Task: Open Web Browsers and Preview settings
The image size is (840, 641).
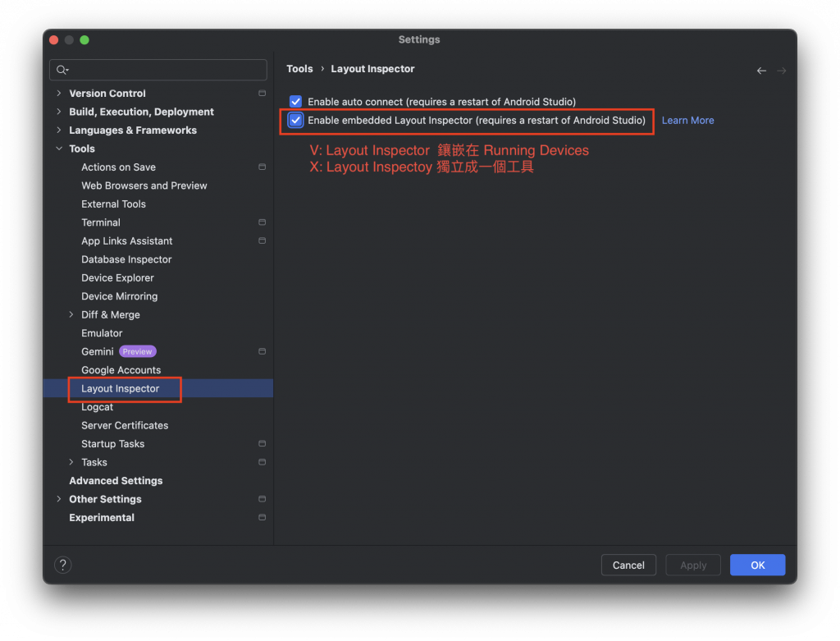Action: [144, 185]
